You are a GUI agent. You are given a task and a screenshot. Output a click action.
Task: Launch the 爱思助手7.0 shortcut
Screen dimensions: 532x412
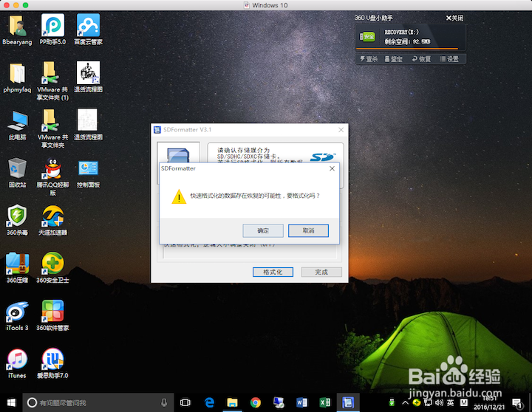[x=52, y=363]
